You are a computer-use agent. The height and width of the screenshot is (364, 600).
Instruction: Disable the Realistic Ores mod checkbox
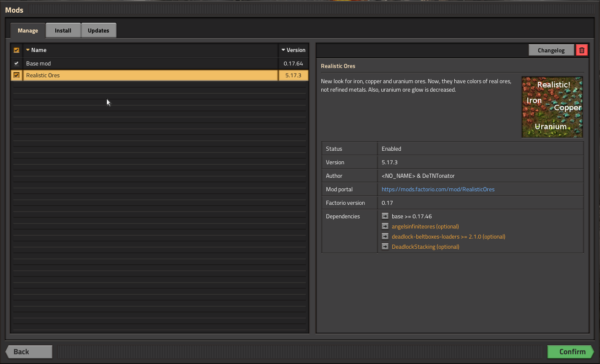click(x=16, y=75)
